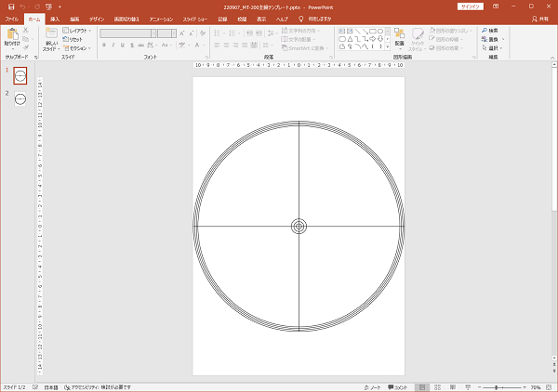Save the presentation with the floppy disk icon
Screen dimensions: 558x392
[11, 7]
